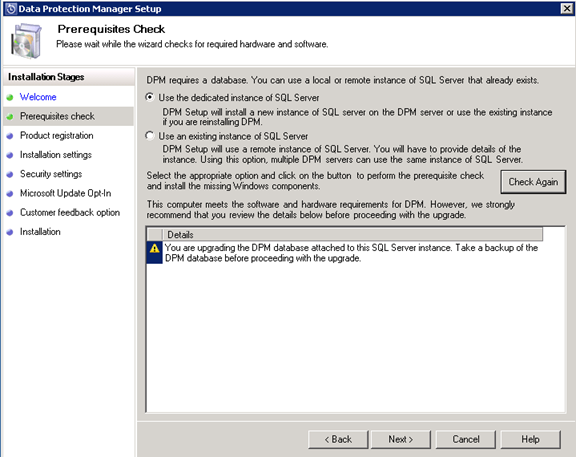
Task: Open Help for the setup wizard
Action: (x=530, y=439)
